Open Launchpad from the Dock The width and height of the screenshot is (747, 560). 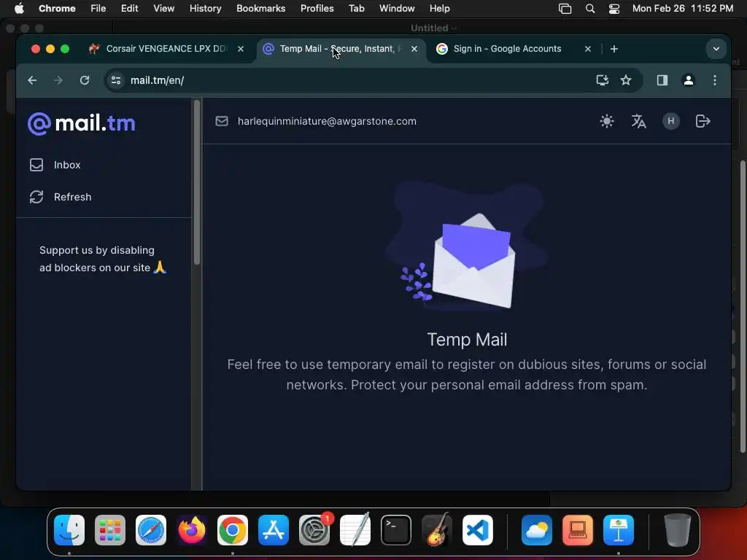coord(110,529)
